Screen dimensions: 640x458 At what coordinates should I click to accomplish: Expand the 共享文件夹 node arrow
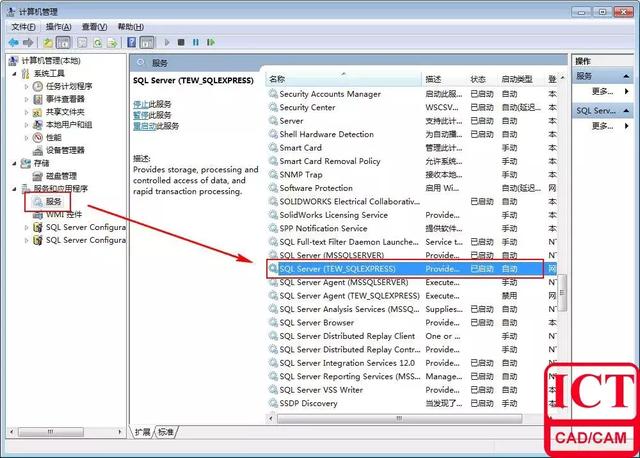pyautogui.click(x=27, y=112)
